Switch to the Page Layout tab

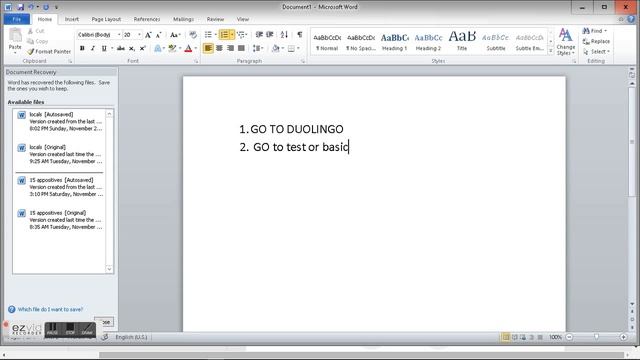tap(106, 19)
